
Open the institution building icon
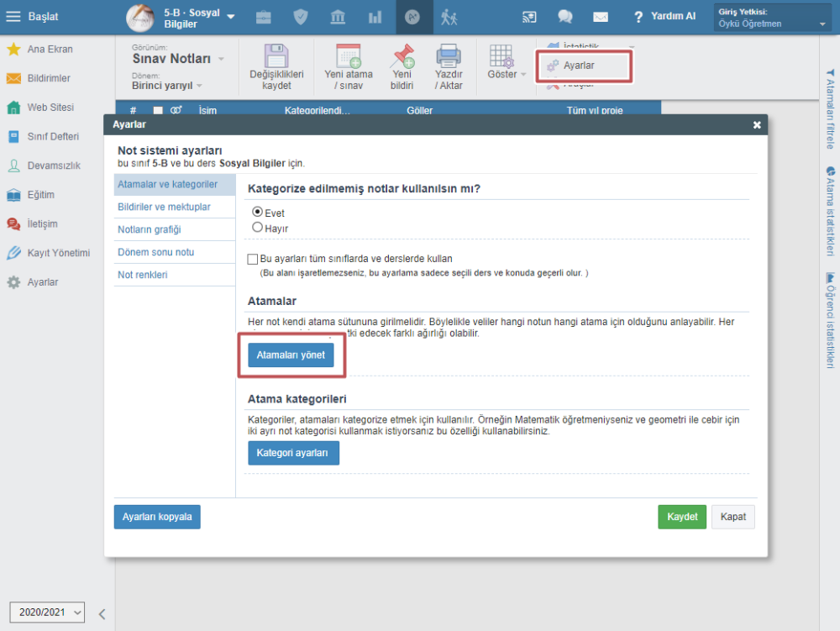338,17
